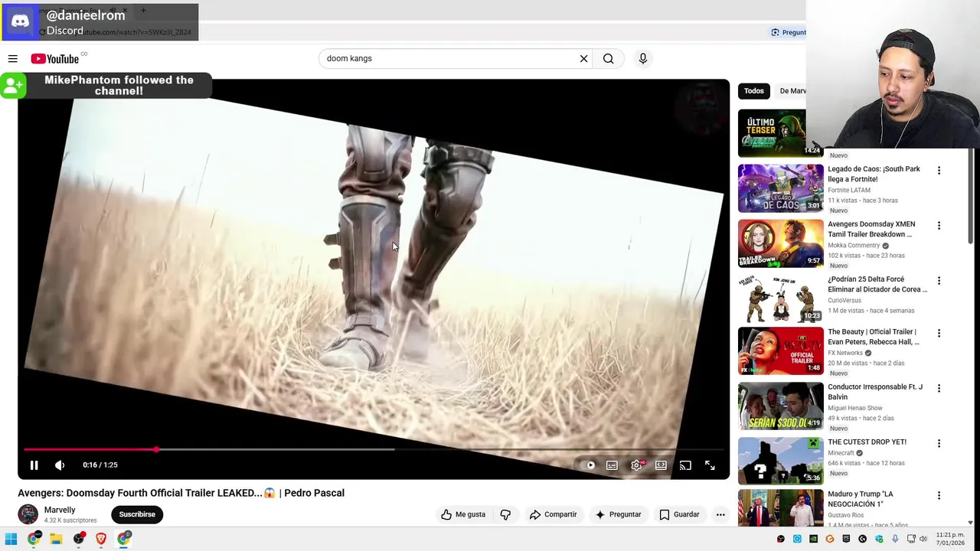Viewport: 980px width, 551px height.
Task: Open 'Legado de Caos' Fortnite thumbnail
Action: coord(781,188)
